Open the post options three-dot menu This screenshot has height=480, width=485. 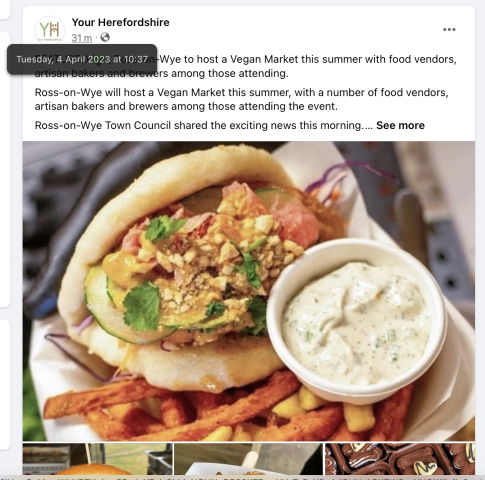tap(449, 30)
